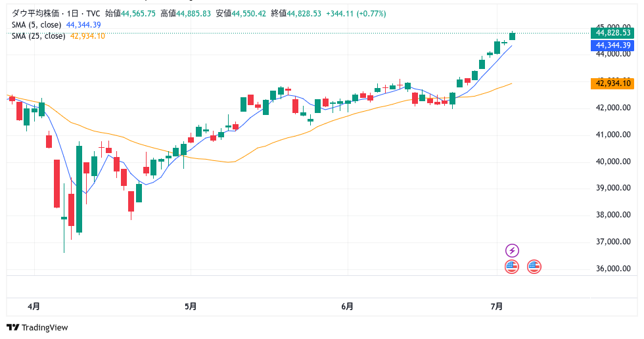Click the 4月 label on time axis
The image size is (644, 339).
coord(34,307)
